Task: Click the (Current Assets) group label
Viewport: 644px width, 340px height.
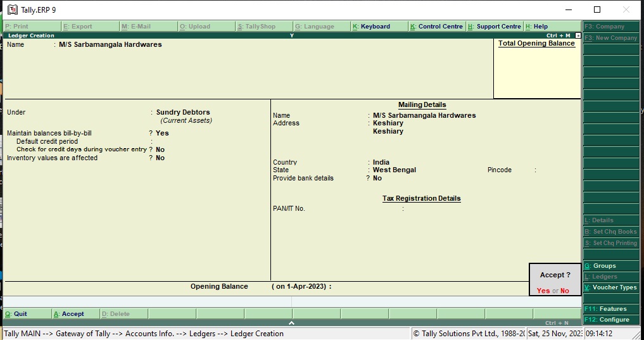Action: click(186, 121)
